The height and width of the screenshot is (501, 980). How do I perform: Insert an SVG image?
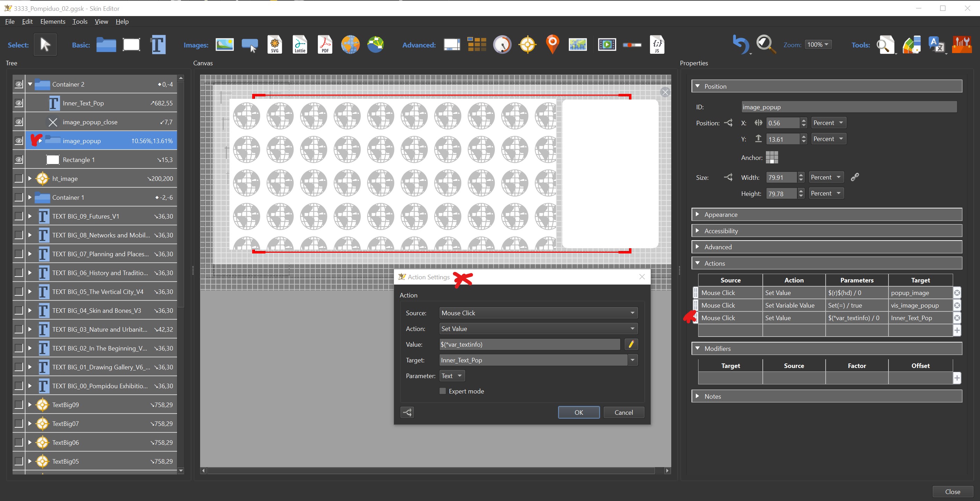(x=275, y=44)
